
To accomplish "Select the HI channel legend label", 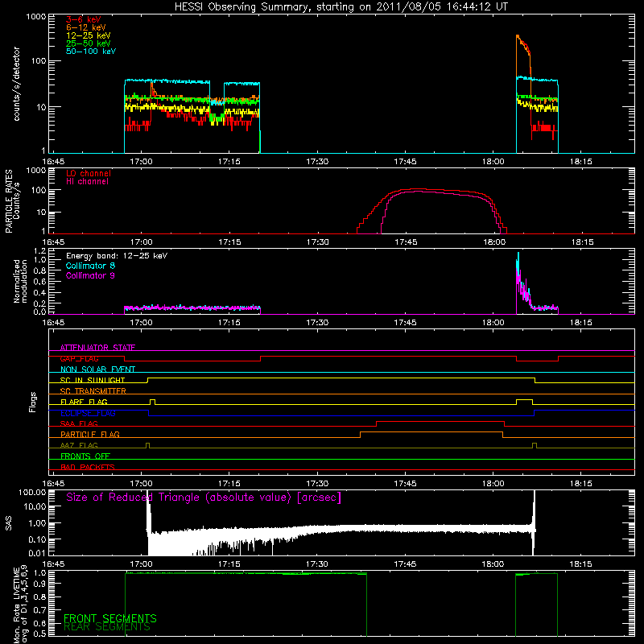I will (x=88, y=182).
